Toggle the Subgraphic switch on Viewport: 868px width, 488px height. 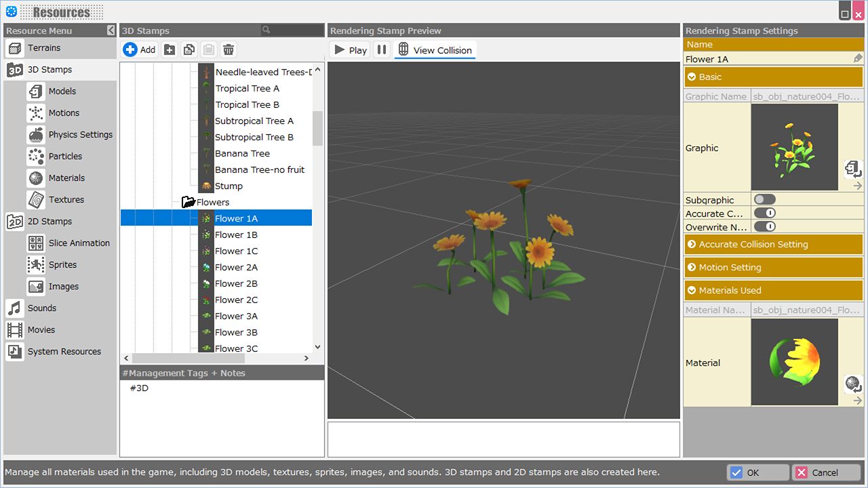(765, 199)
